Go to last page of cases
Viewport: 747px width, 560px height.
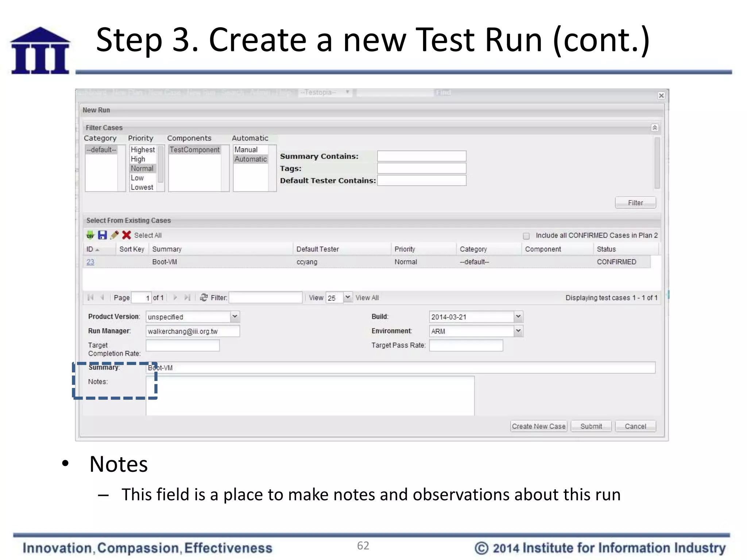(187, 297)
